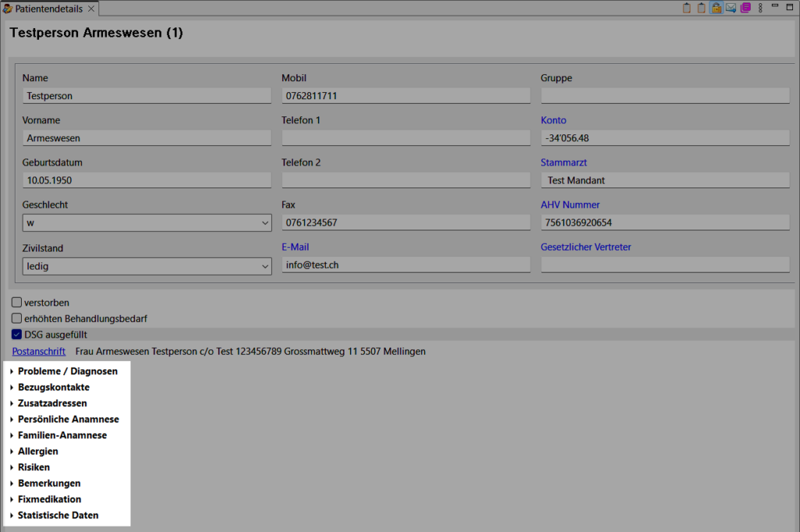Open the three-dot view menu
800x532 pixels.
(759, 8)
